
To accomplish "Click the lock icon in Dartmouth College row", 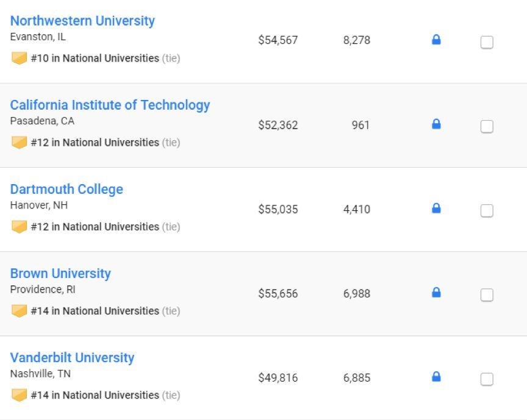I will coord(436,208).
